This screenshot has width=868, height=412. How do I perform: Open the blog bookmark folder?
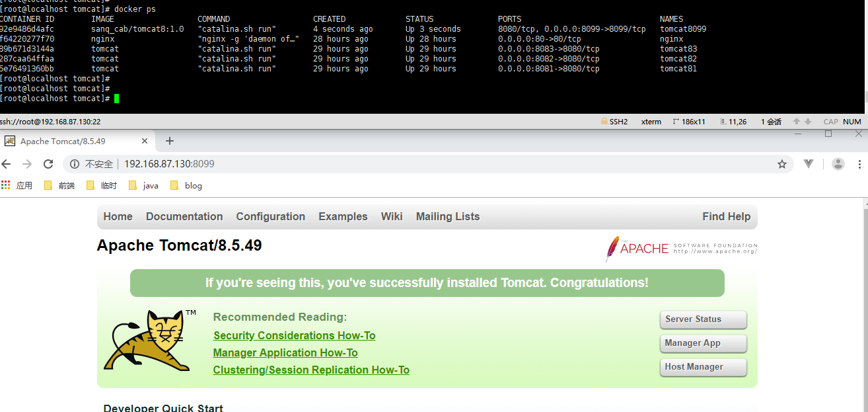[x=186, y=185]
